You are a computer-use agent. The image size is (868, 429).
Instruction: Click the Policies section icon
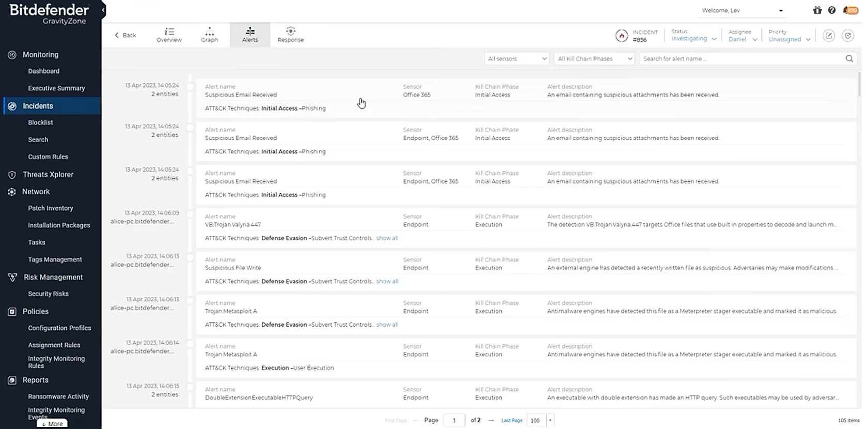(x=12, y=312)
